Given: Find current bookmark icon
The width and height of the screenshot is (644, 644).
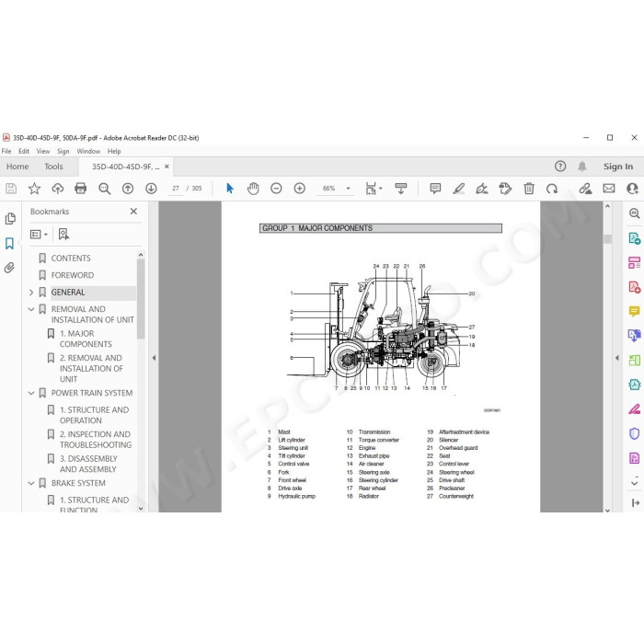Looking at the screenshot, I should pos(63,234).
